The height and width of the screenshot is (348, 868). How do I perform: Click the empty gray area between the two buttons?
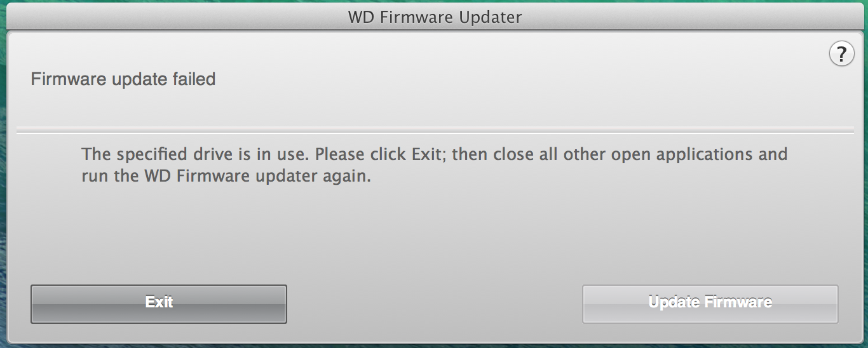point(435,304)
